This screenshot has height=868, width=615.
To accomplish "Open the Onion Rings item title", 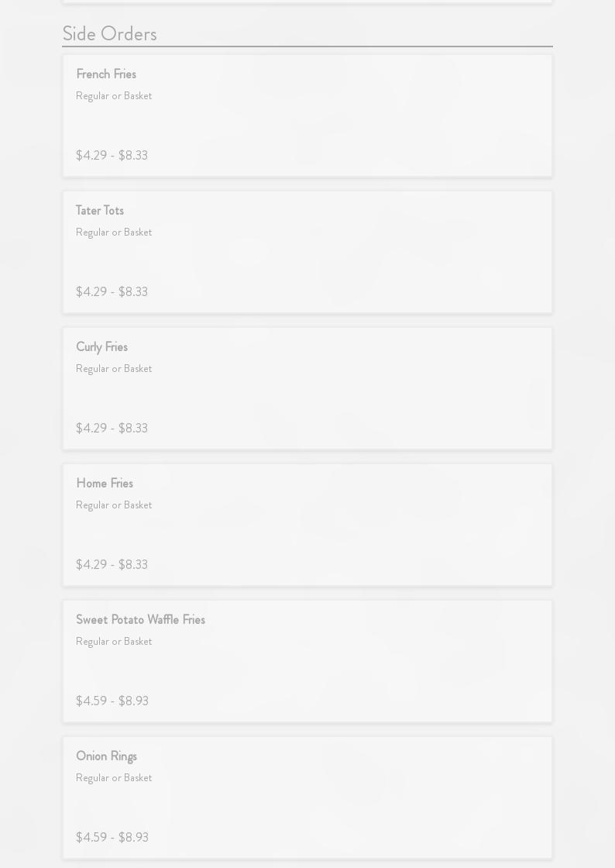I will (x=106, y=756).
